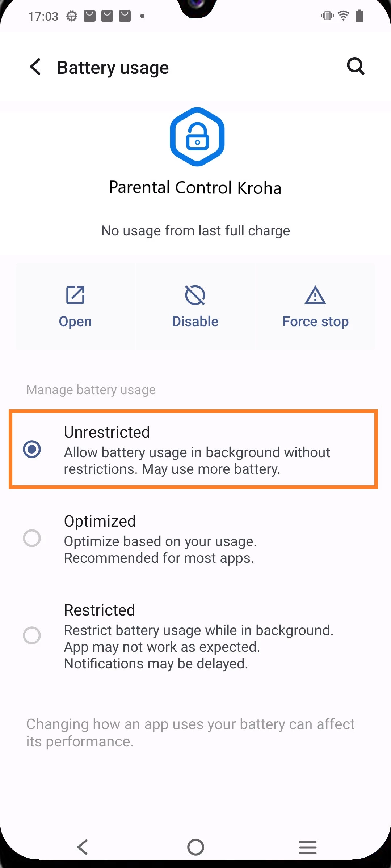Tap the Disable crossed-circle icon

pos(195,295)
